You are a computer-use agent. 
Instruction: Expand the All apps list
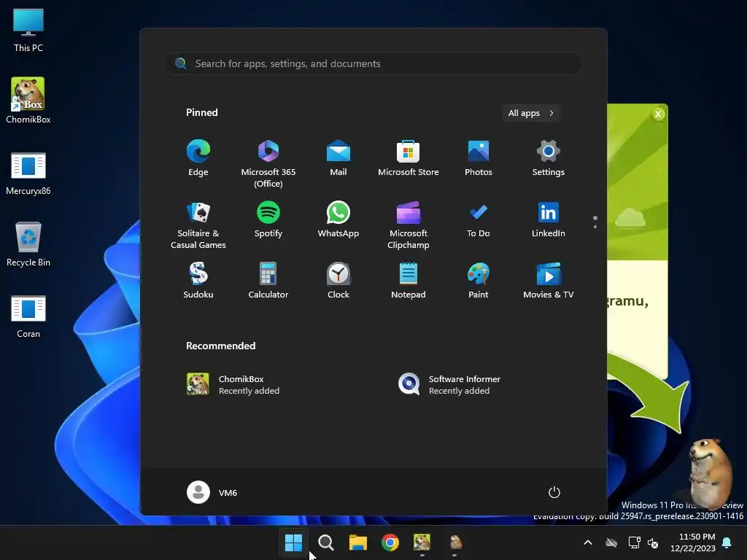[531, 113]
